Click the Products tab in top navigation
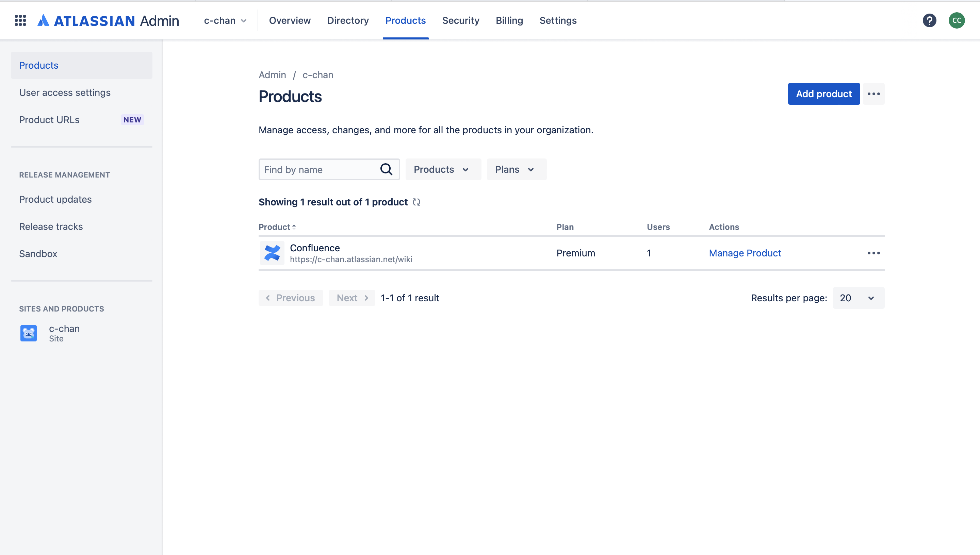The width and height of the screenshot is (980, 555). (405, 20)
